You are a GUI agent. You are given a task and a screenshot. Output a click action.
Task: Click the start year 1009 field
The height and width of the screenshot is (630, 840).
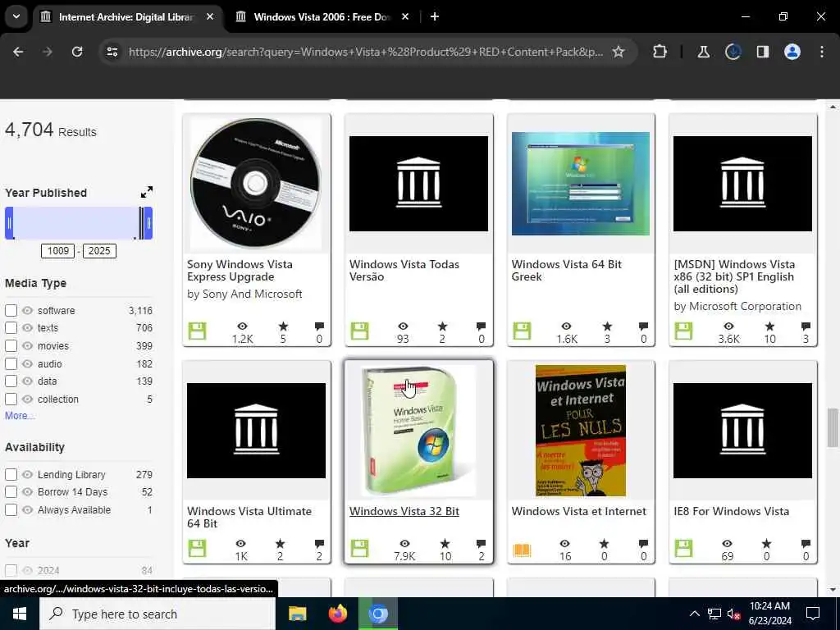(58, 251)
